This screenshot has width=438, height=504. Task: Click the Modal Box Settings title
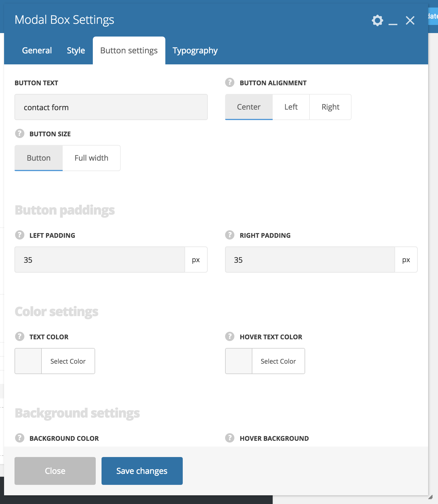[x=64, y=20]
